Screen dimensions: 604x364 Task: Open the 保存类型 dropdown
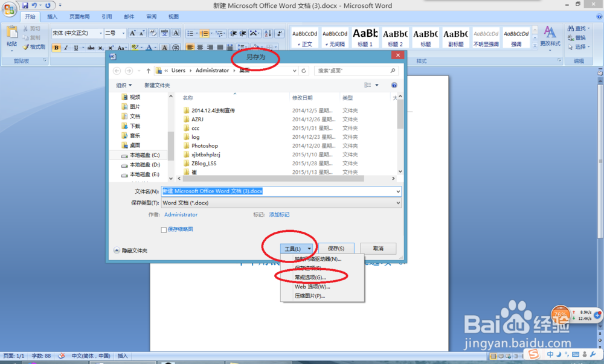(281, 203)
